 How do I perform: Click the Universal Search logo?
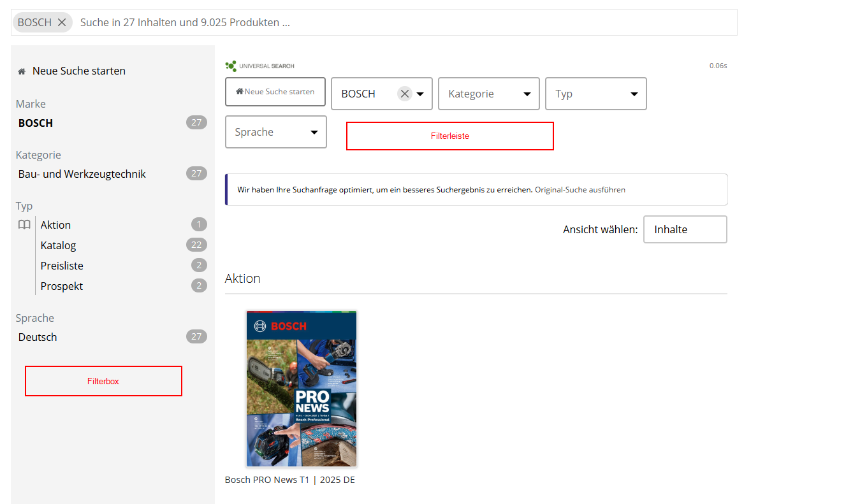[259, 66]
